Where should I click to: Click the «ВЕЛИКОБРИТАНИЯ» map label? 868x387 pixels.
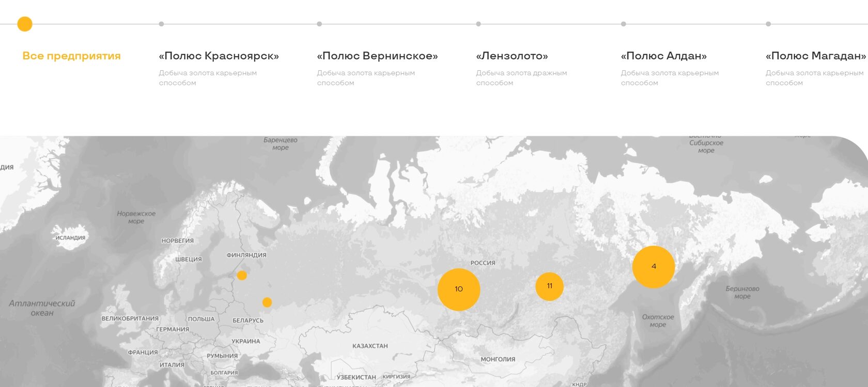[130, 319]
